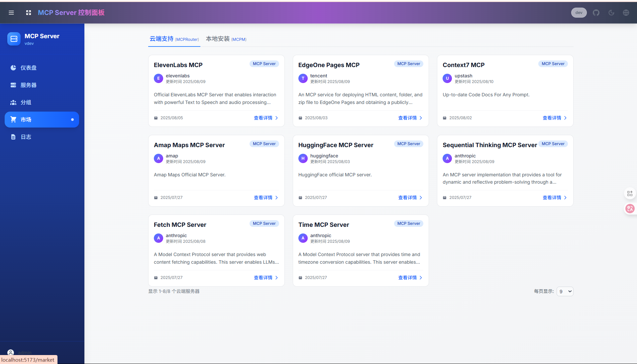Screen dimensions: 637x364
Task: View details of EdgeOne Pages MCP
Action: (410, 118)
